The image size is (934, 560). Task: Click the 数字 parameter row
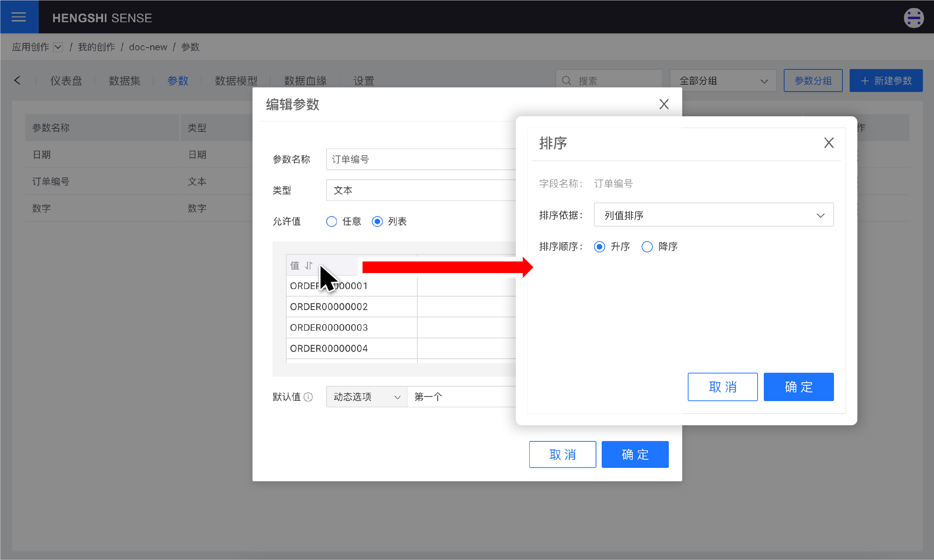tap(139, 208)
